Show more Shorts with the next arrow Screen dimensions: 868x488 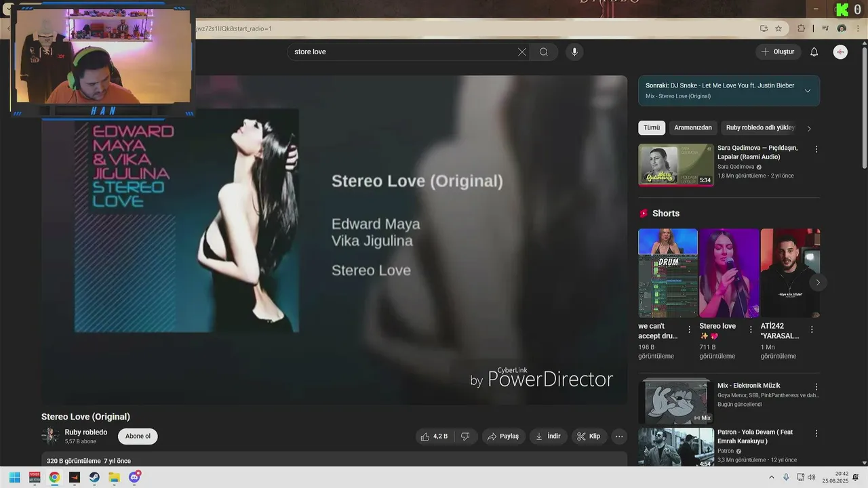coord(818,282)
